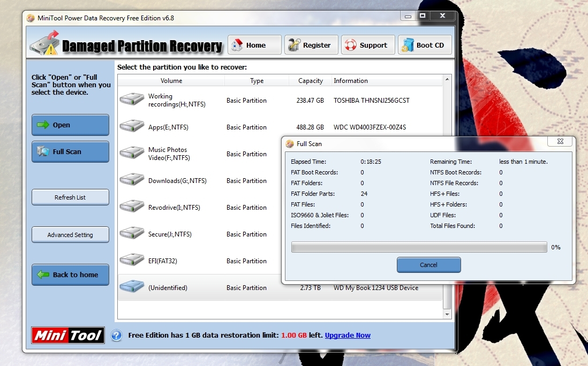Screen dimensions: 588x366
Task: Click the Full Scan progress bar
Action: point(419,247)
